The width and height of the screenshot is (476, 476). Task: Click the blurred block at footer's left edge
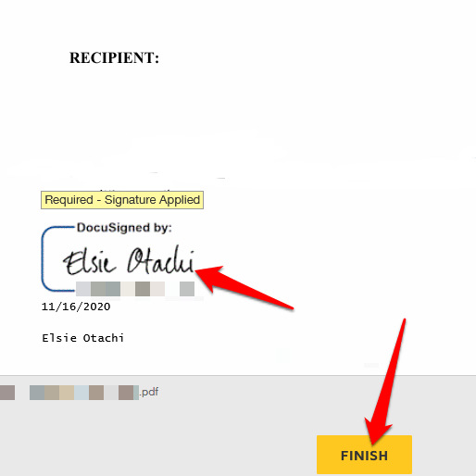pos(7,393)
